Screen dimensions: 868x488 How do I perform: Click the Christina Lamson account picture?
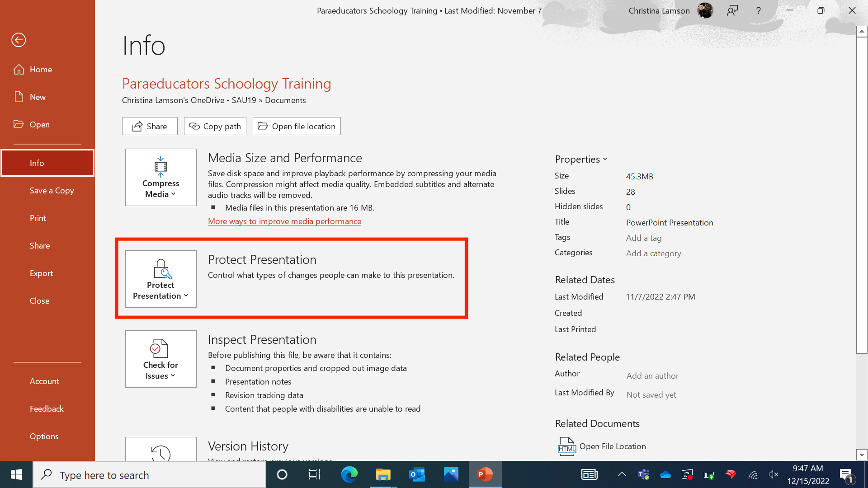coord(705,10)
